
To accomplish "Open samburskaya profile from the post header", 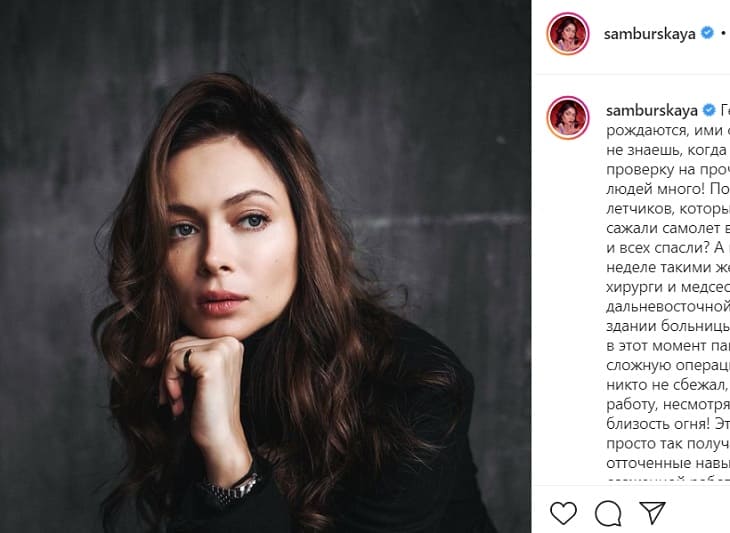I will click(x=651, y=33).
